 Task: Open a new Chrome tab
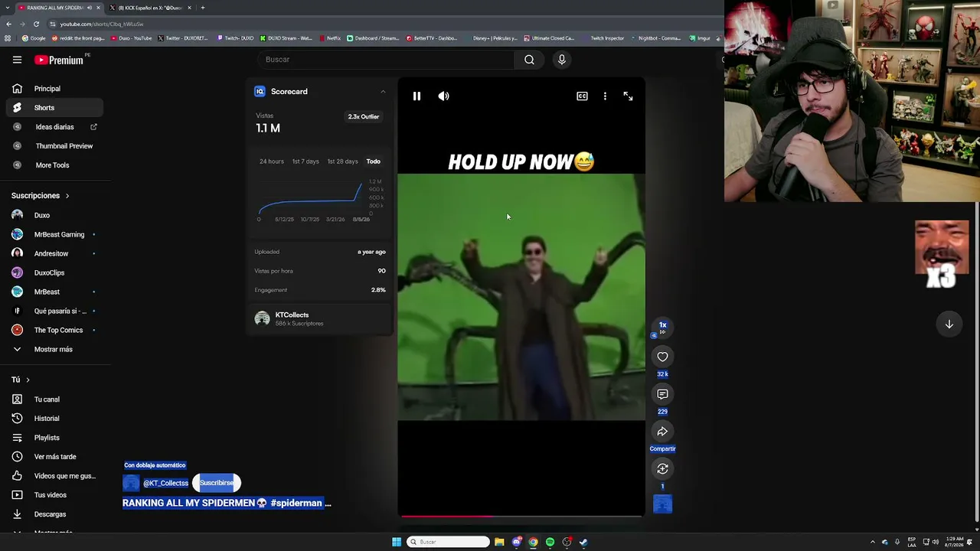coord(202,8)
